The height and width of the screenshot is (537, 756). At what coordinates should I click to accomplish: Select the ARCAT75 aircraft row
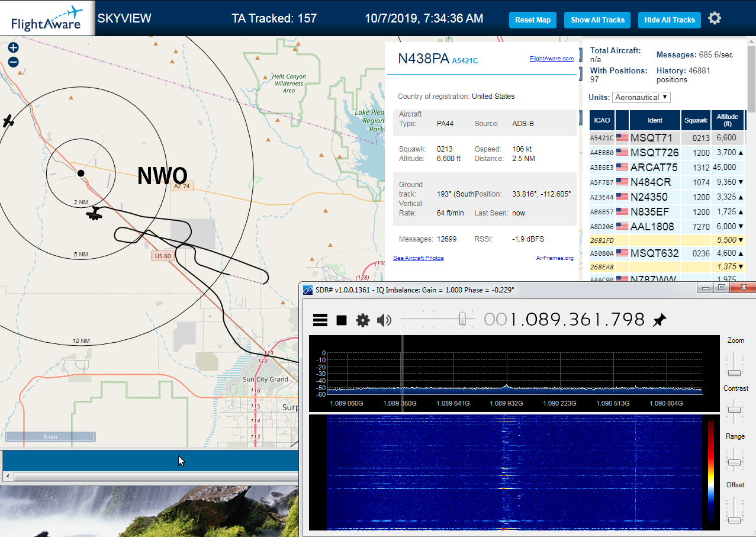click(x=667, y=168)
